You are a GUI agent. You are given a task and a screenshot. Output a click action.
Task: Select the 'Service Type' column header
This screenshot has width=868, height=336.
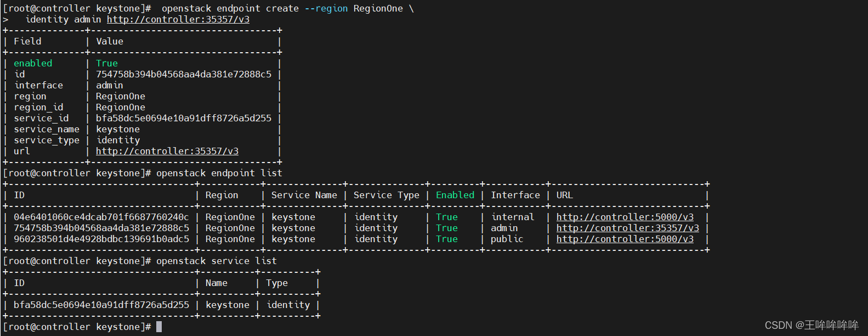387,195
